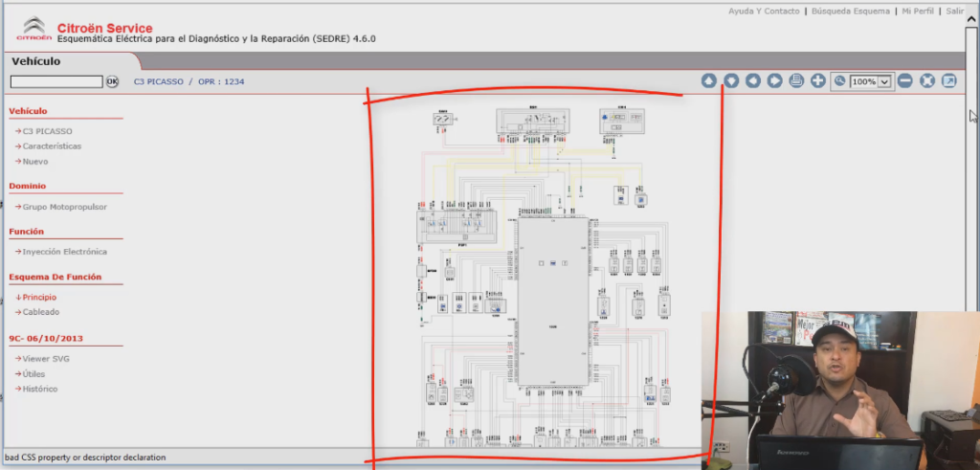Pan the schematic down with the down arrow
The image size is (980, 470).
(730, 80)
